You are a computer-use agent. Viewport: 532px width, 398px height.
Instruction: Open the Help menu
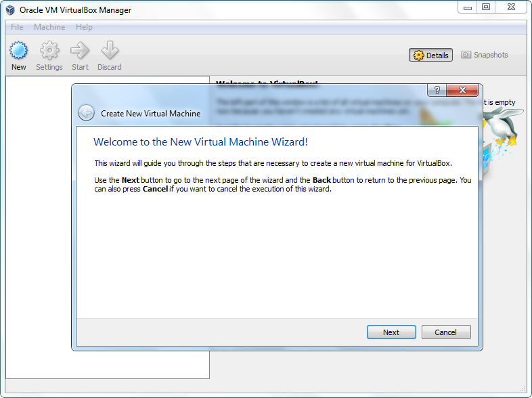pyautogui.click(x=84, y=27)
